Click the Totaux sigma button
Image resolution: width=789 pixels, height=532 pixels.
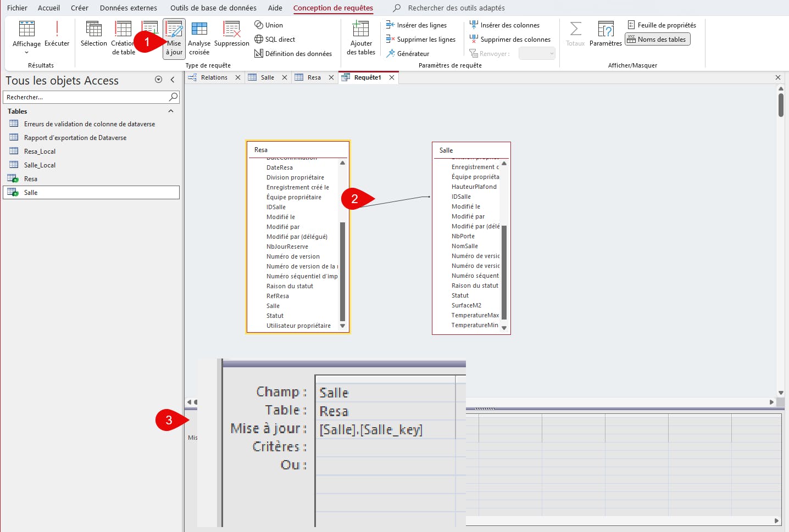(x=575, y=34)
